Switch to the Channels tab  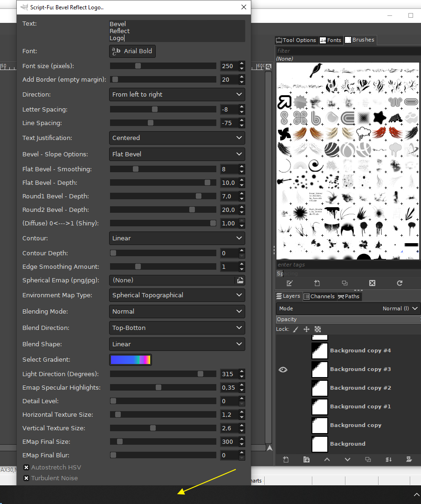pos(319,296)
